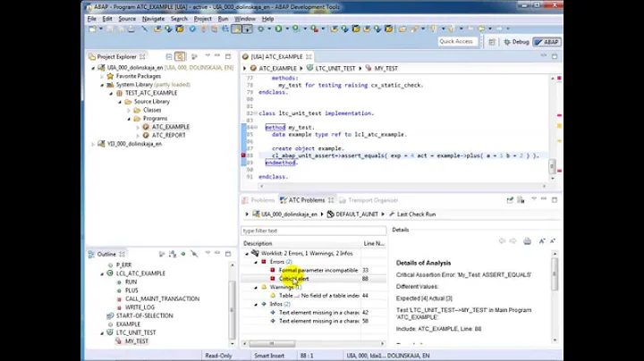
Task: Click editor vertical scrollbar thumb
Action: click(x=552, y=166)
